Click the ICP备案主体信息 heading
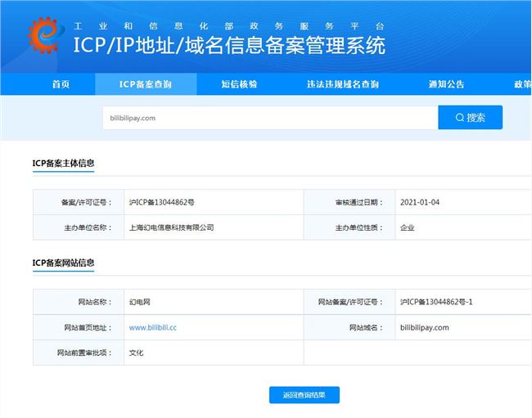Screen dimensions: 532x418 tap(63, 163)
